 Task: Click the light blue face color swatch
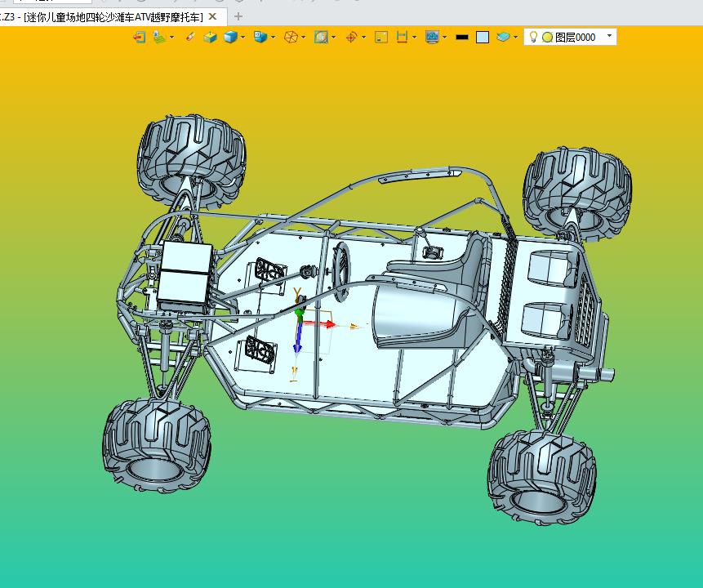(x=483, y=38)
